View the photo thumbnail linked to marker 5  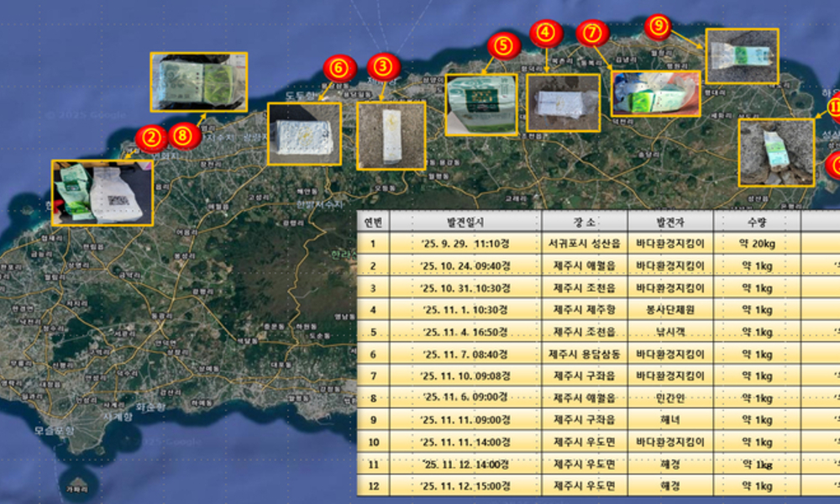480,104
